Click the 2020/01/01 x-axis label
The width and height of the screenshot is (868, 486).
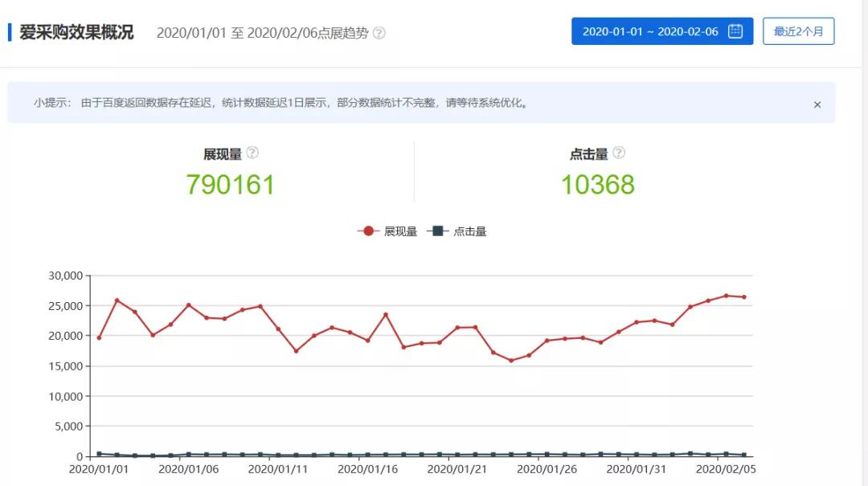point(99,469)
